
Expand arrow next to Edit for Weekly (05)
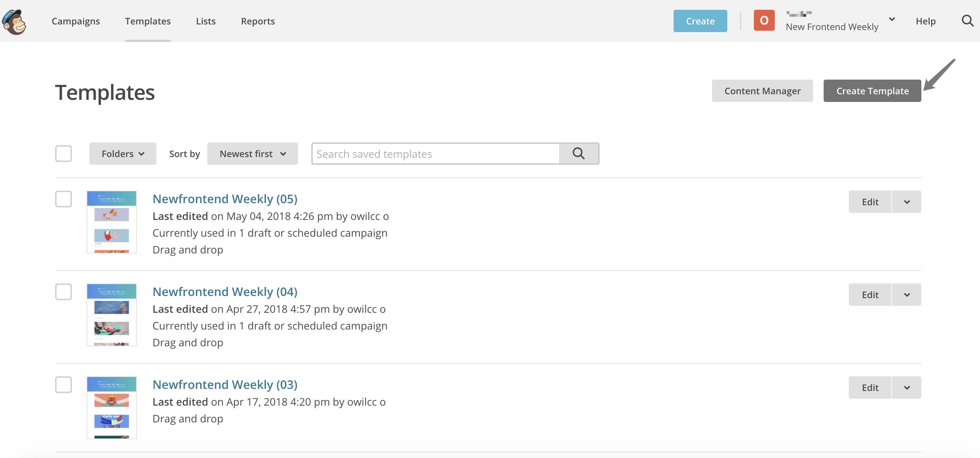907,202
